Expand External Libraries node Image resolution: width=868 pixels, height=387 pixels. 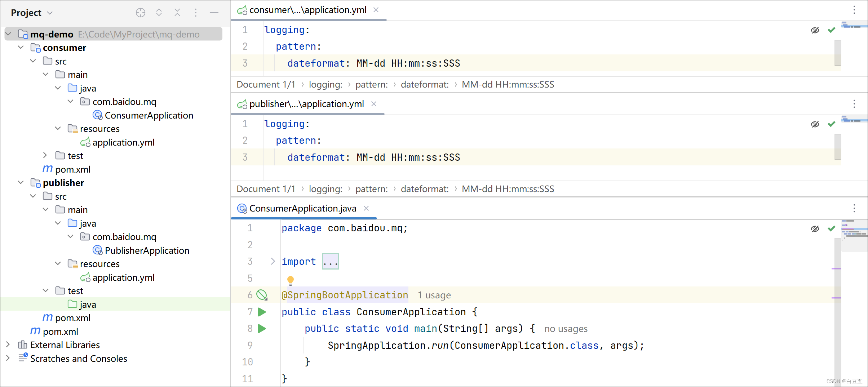tap(8, 344)
